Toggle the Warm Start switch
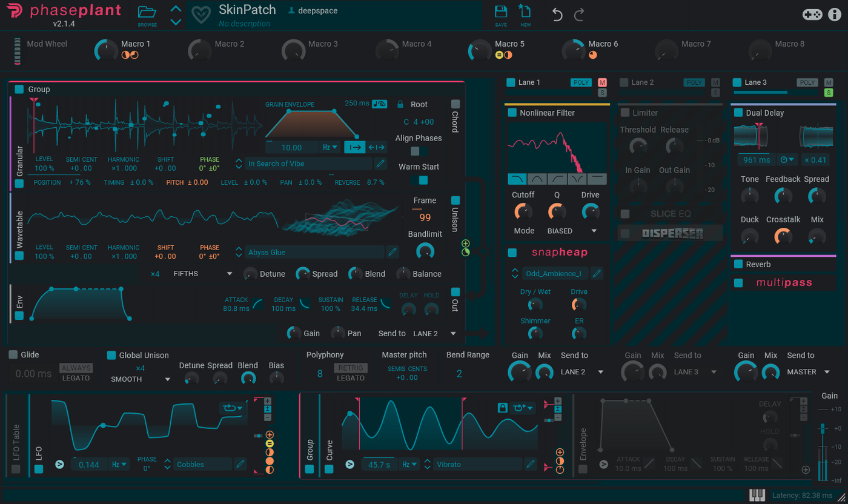Image resolution: width=848 pixels, height=504 pixels. [x=419, y=180]
